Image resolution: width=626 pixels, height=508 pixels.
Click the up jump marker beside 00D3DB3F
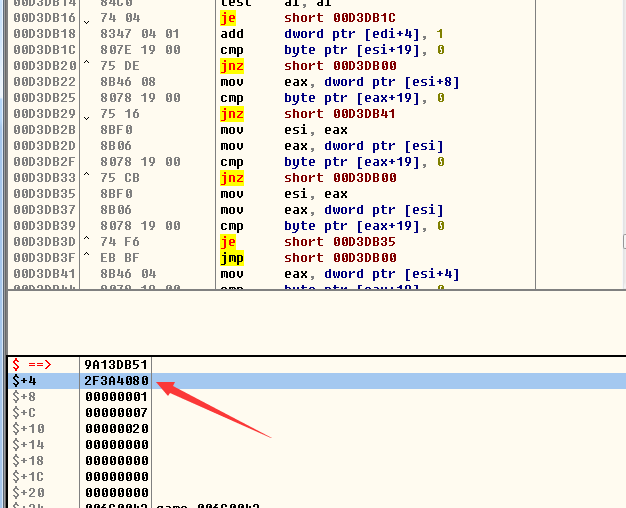click(x=87, y=255)
